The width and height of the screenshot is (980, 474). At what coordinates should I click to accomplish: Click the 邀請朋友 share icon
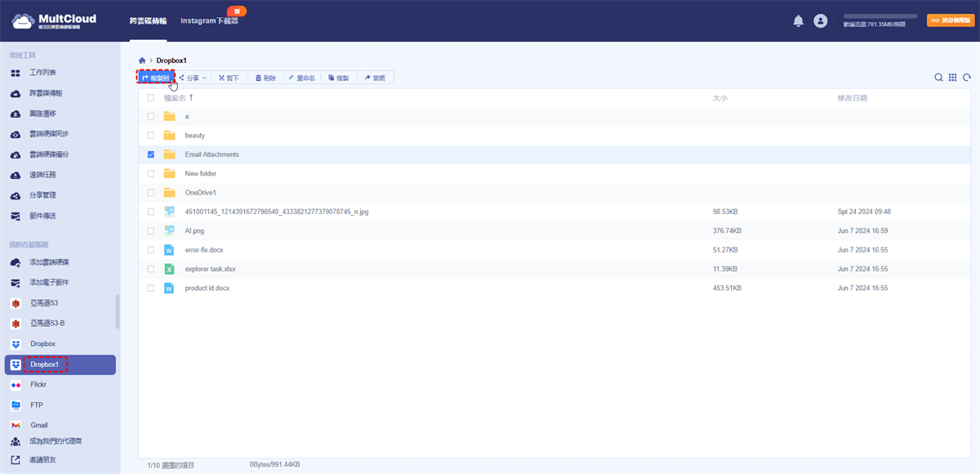pos(16,459)
